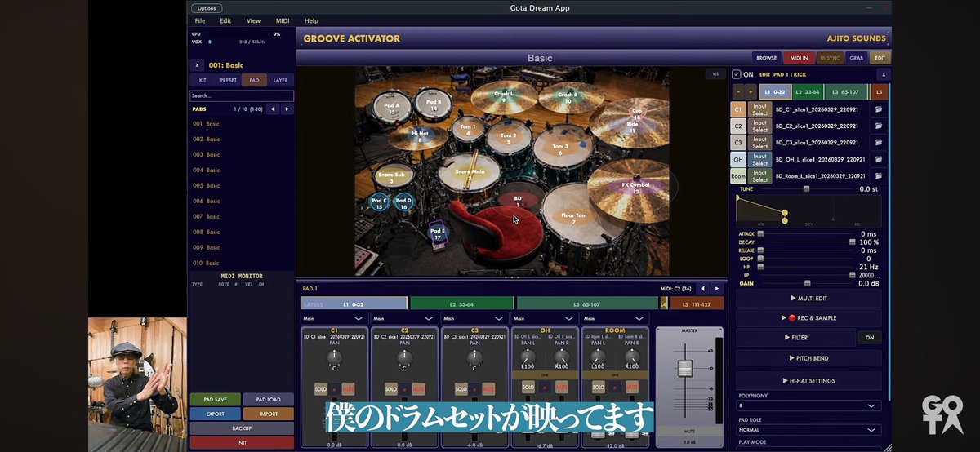Image resolution: width=980 pixels, height=452 pixels.
Task: Open C3 channel Main output dropdown
Action: 474,318
